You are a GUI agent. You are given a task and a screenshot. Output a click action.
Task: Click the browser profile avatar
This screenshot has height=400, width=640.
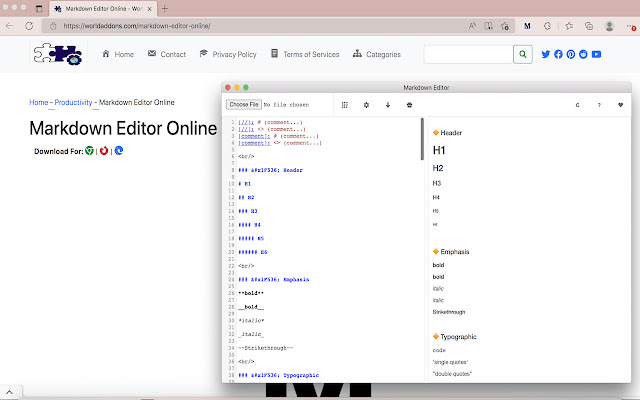click(609, 26)
